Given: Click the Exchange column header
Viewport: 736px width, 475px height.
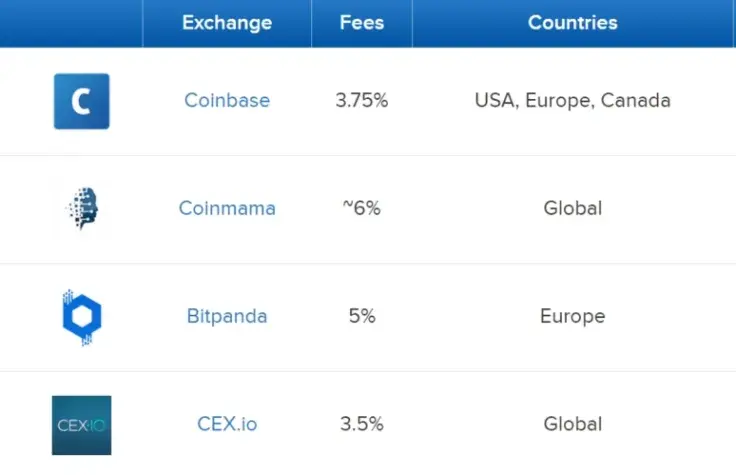Looking at the screenshot, I should pyautogui.click(x=227, y=23).
